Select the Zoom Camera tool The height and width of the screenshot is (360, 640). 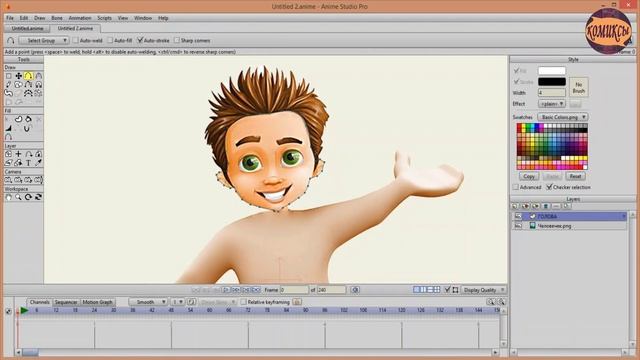pyautogui.click(x=18, y=180)
